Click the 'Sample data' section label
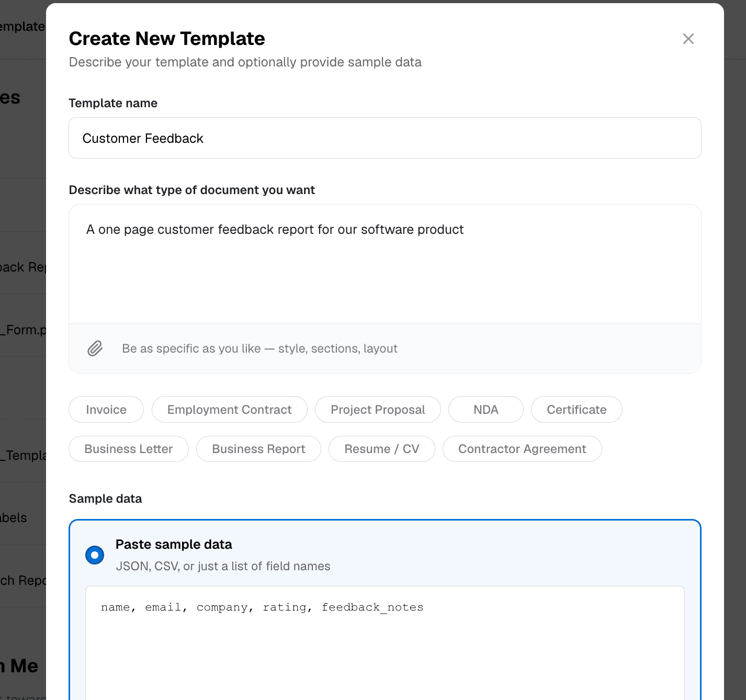 coord(106,499)
